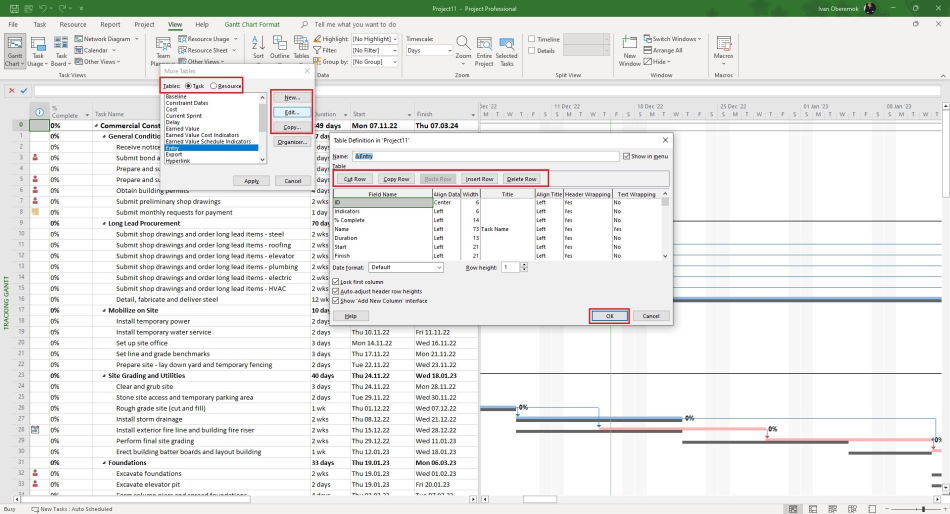Click the table Name input field

pos(485,156)
